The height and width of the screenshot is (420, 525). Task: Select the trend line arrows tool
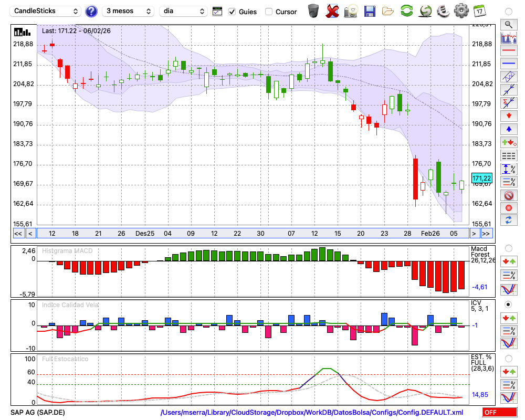coord(509,90)
